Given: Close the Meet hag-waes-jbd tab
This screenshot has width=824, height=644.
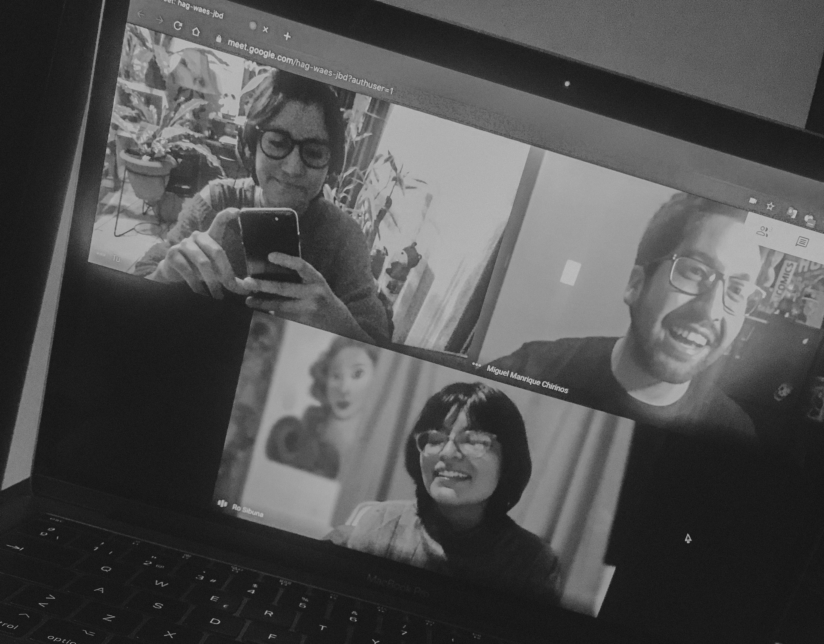Looking at the screenshot, I should pos(266,29).
